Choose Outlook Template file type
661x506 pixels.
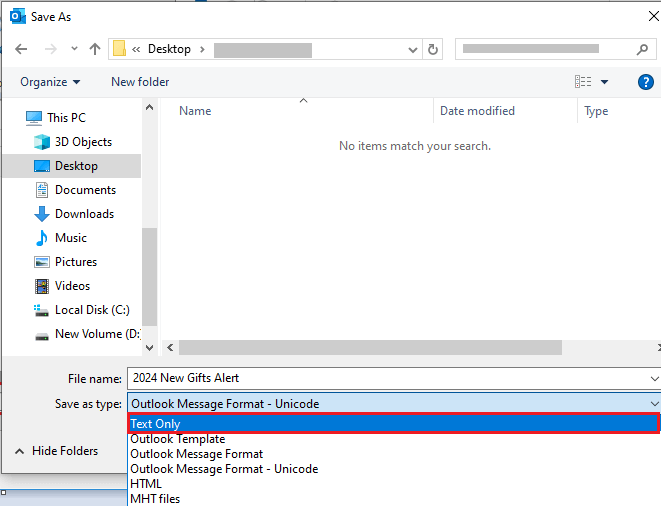pyautogui.click(x=177, y=439)
